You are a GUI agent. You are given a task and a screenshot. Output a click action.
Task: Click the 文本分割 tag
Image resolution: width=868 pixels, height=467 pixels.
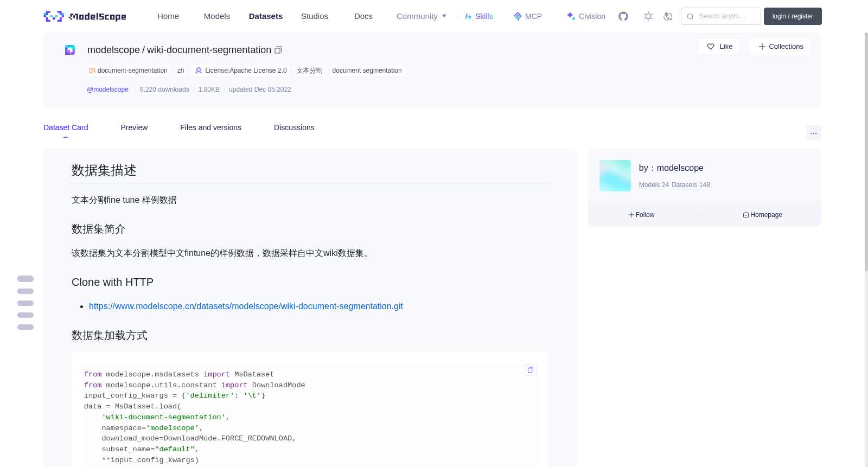pos(309,71)
